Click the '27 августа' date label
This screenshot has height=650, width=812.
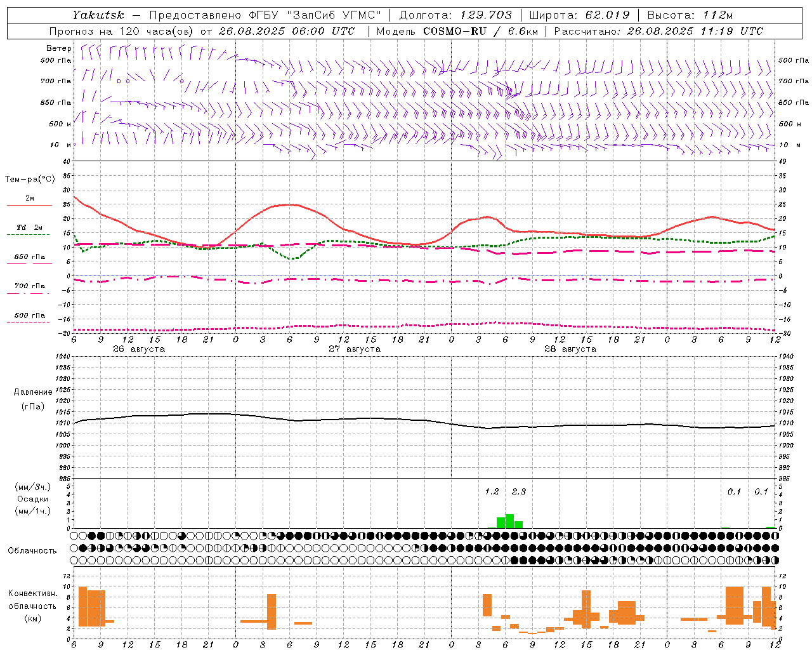click(x=355, y=349)
